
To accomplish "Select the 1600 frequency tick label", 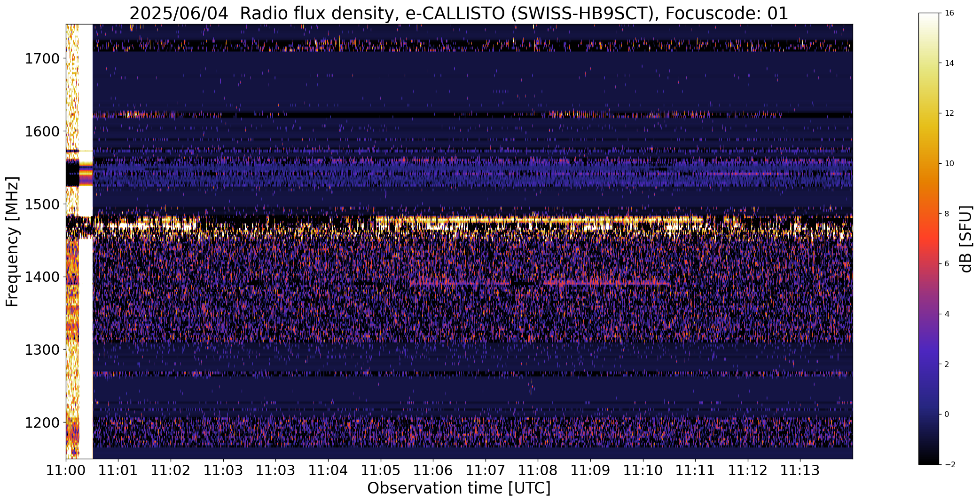I will (x=42, y=131).
